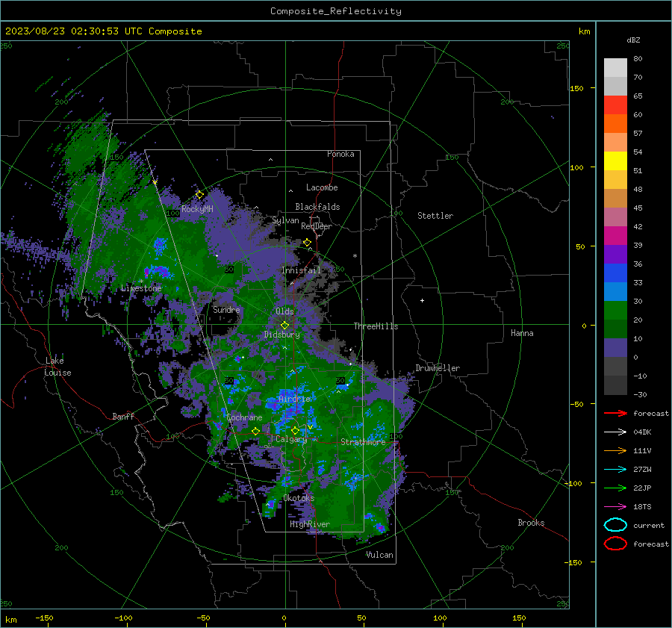Click the white asterisk marker east of Innisfail

[x=355, y=256]
